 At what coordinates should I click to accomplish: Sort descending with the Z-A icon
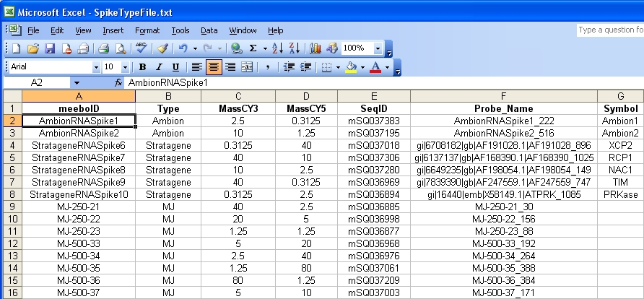tap(294, 48)
